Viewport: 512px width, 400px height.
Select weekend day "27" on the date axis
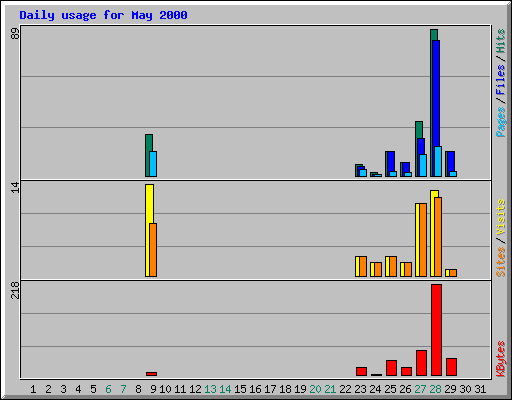click(x=420, y=389)
